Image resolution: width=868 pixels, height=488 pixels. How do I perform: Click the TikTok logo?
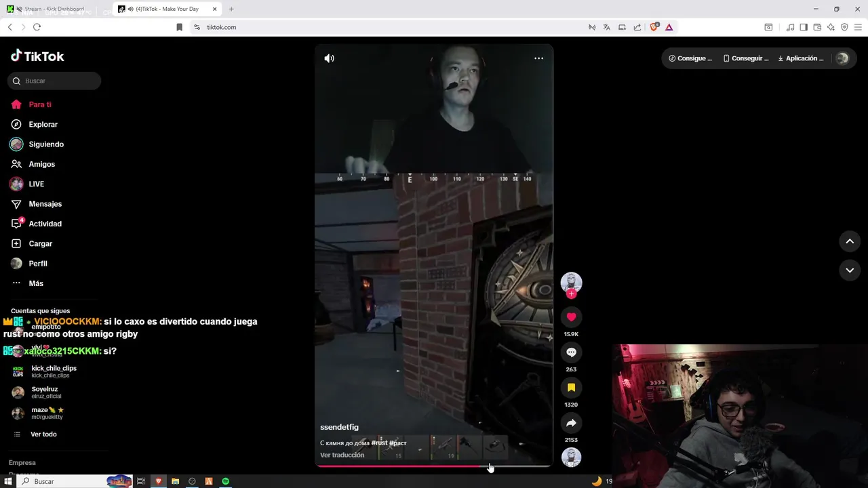[37, 56]
